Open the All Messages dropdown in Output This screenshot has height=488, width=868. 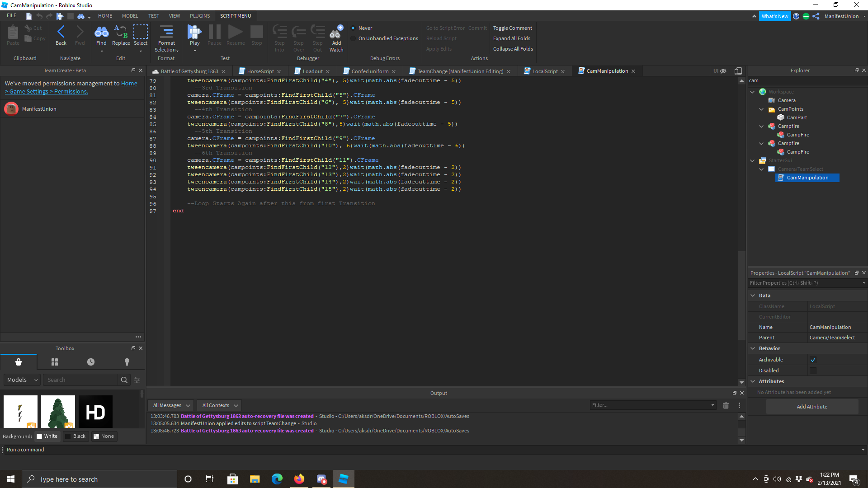(x=170, y=405)
